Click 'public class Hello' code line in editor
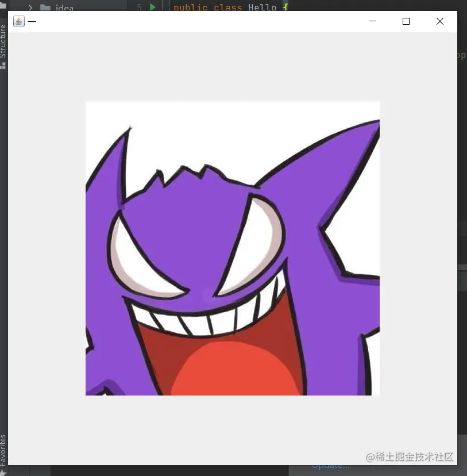This screenshot has width=467, height=476. [x=231, y=7]
